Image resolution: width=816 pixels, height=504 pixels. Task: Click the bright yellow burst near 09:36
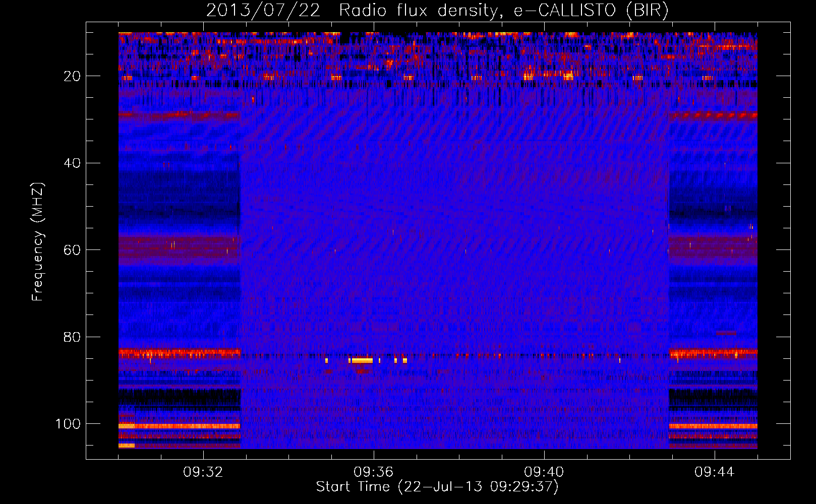point(362,360)
